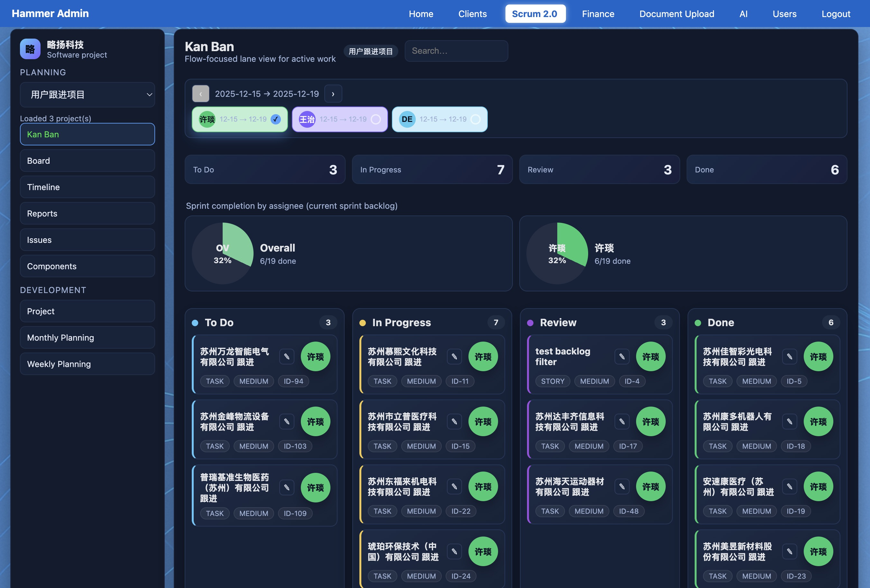Edit the 苏州万龙智能电气有限公司 跟进 card (ID-94)

tap(287, 356)
